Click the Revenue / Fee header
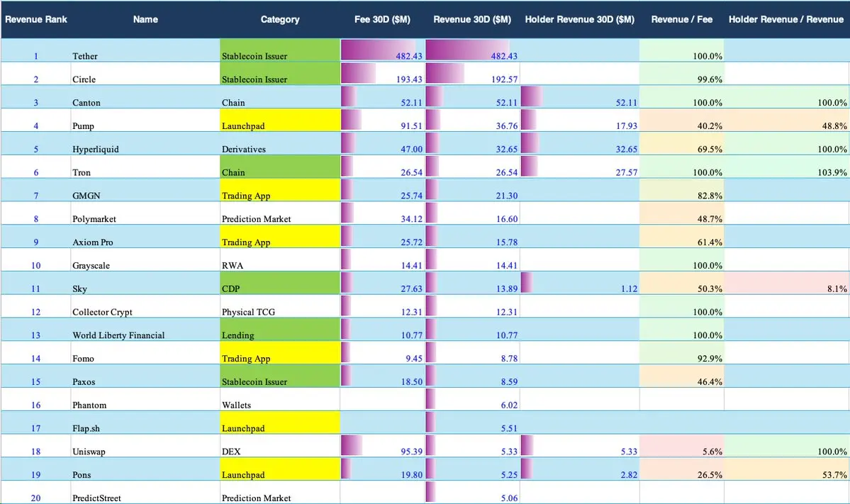 point(682,20)
